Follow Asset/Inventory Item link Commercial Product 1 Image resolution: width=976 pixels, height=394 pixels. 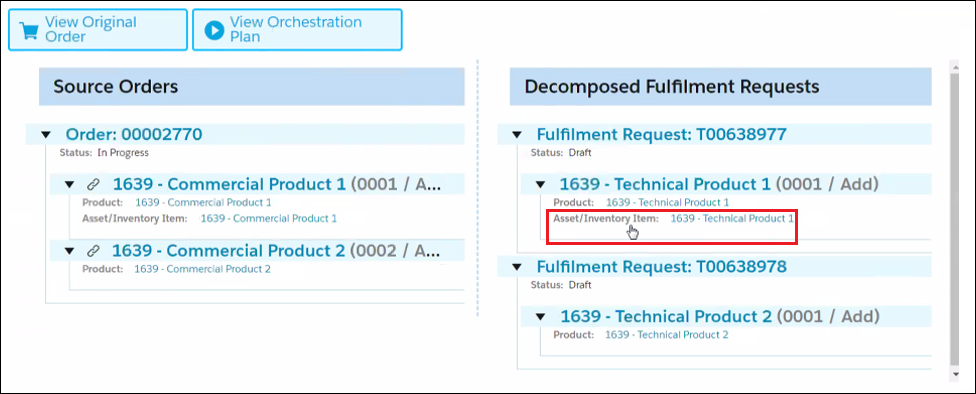(268, 218)
